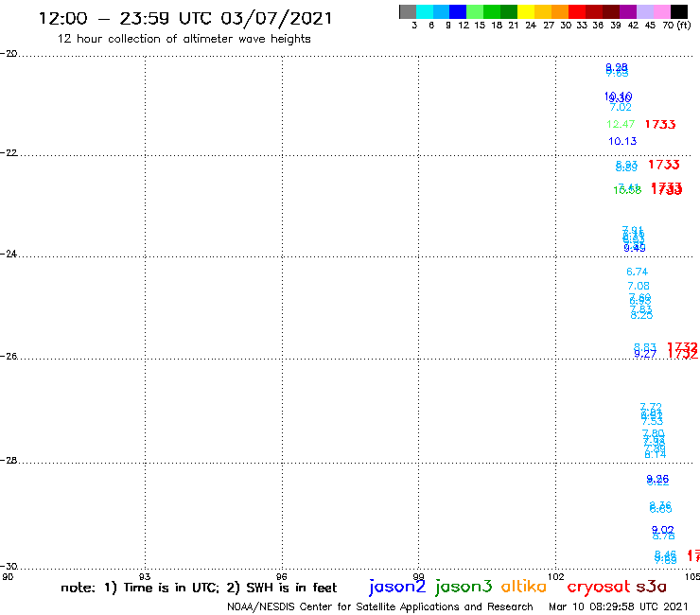The height and width of the screenshot is (615, 700).
Task: Select the '-26' latitude axis label
Action: click(x=9, y=356)
